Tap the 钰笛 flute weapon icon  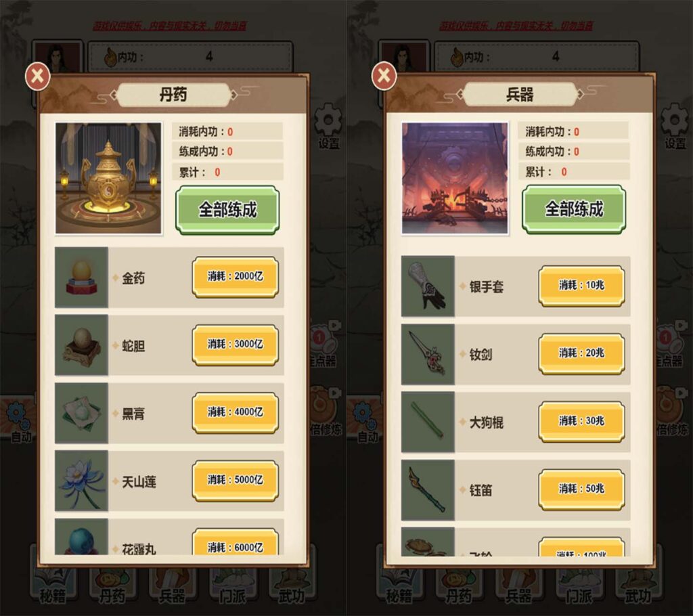(428, 490)
